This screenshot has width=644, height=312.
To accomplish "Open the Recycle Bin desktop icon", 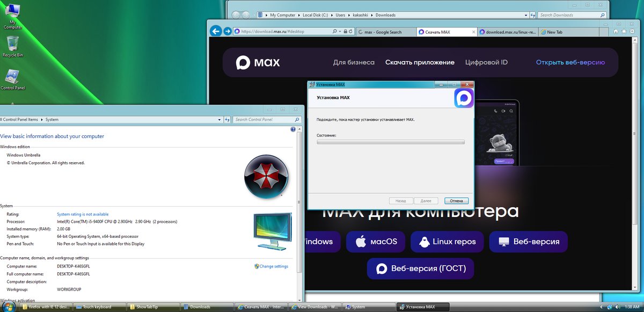I will (x=12, y=47).
